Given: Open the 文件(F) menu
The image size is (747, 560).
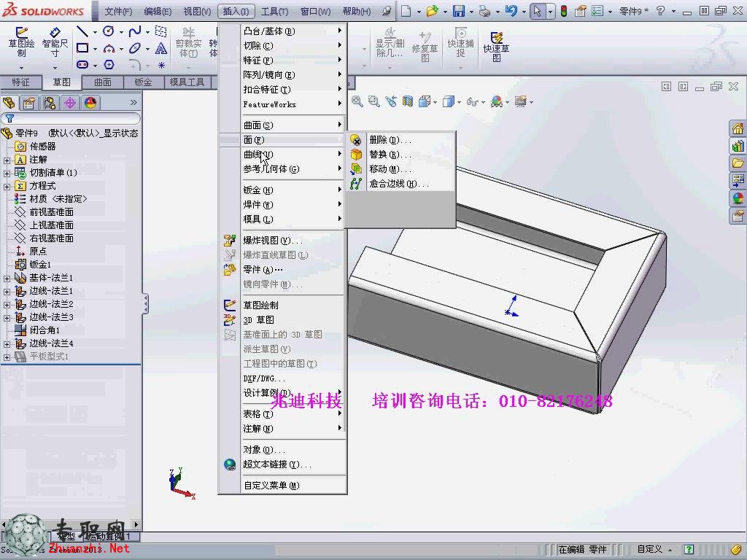Looking at the screenshot, I should (x=118, y=11).
